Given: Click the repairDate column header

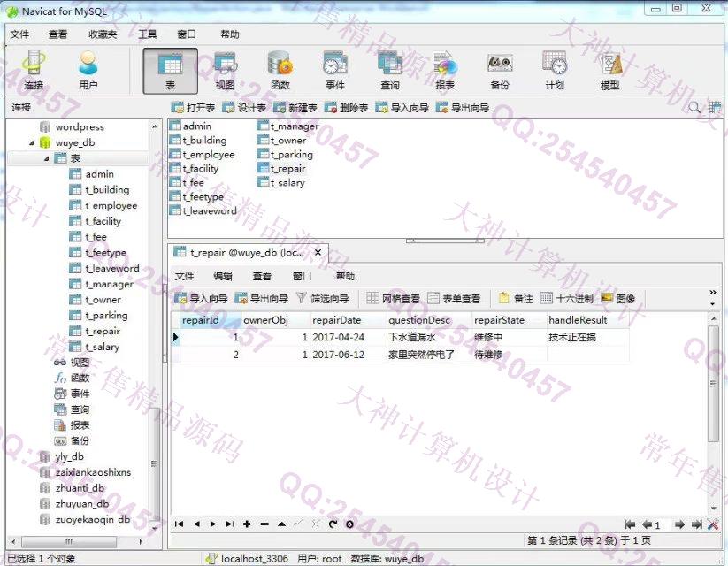Looking at the screenshot, I should (349, 320).
